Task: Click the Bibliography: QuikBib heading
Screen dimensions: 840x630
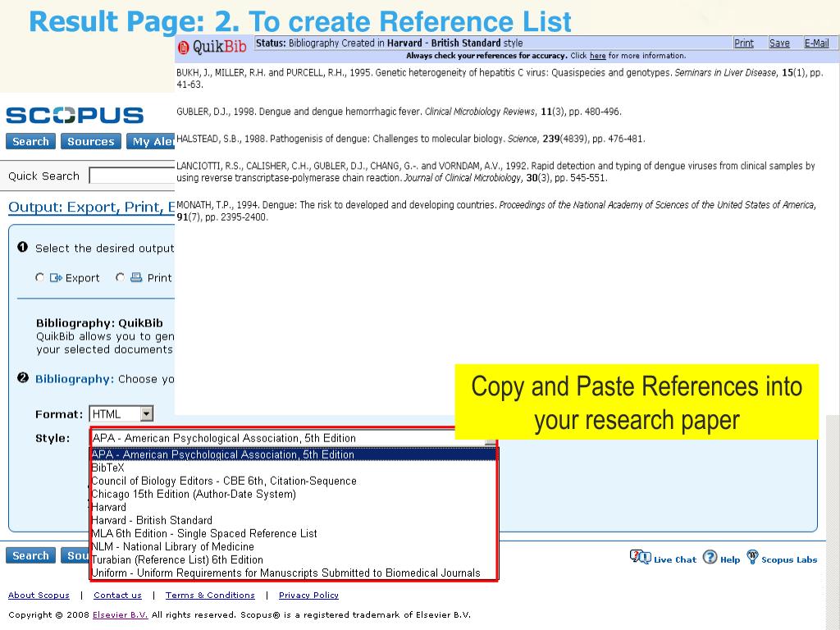Action: (99, 323)
